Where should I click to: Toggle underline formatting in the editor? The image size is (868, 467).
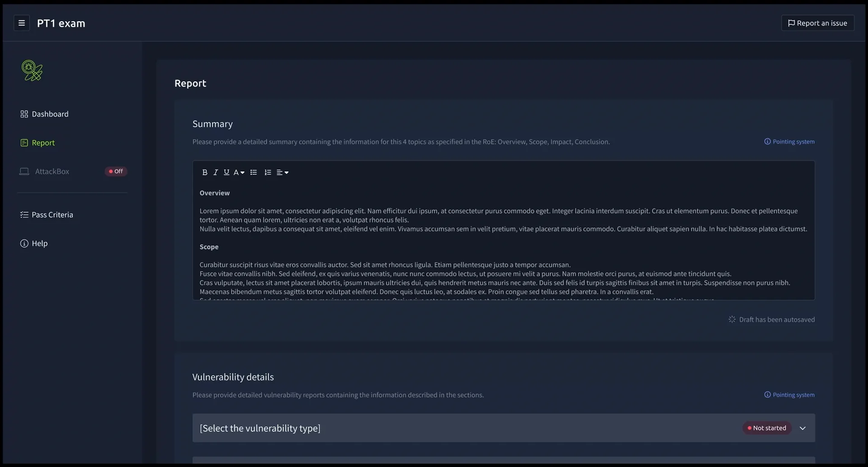(226, 172)
